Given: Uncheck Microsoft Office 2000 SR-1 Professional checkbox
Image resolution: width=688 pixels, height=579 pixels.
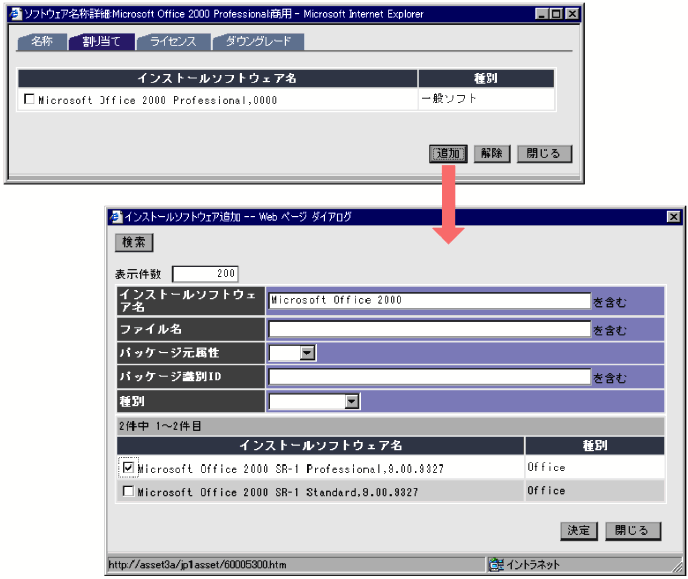Looking at the screenshot, I should [128, 468].
